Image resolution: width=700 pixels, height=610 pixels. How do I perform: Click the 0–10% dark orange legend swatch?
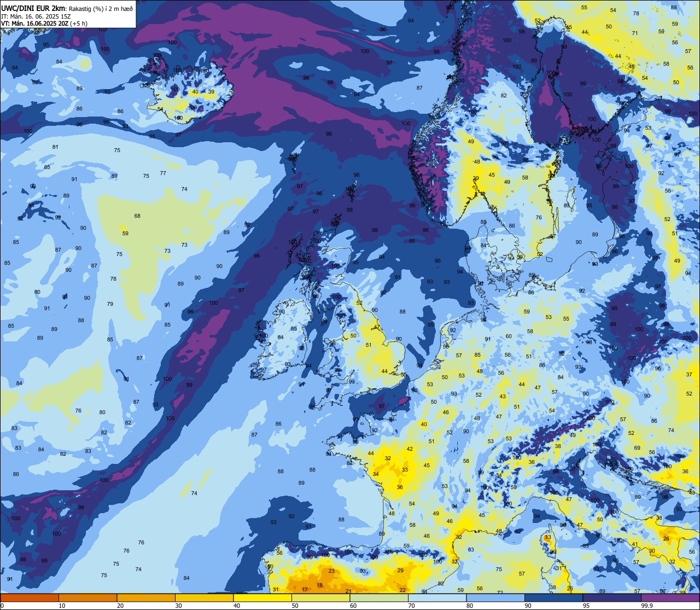(x=30, y=597)
